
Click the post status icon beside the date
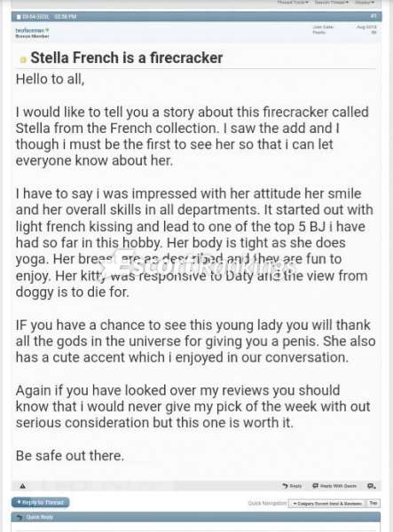19,16
